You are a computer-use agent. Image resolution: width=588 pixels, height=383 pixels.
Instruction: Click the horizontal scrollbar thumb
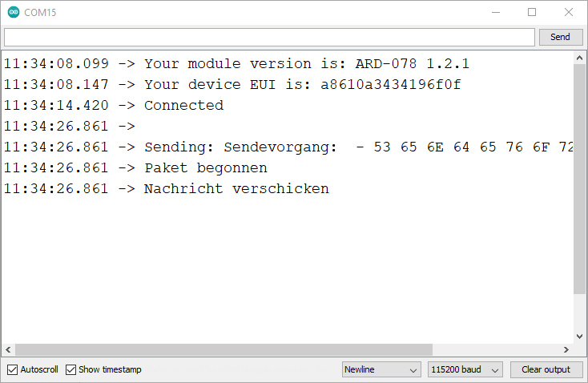224,350
